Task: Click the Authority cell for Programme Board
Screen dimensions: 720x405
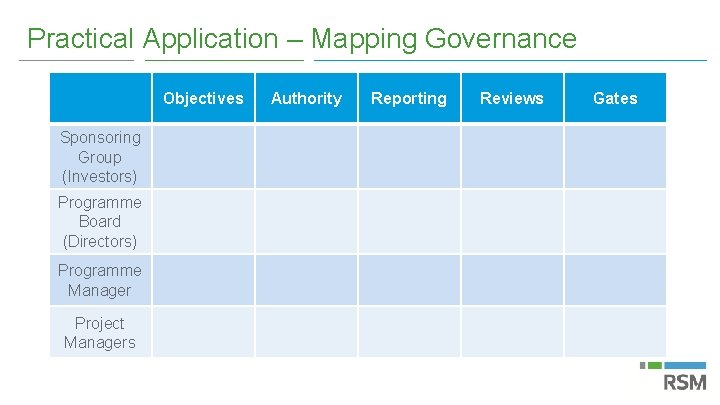Action: point(306,222)
